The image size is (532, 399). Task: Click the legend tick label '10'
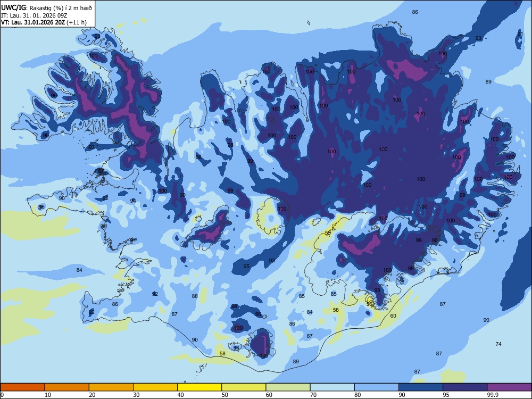48,395
